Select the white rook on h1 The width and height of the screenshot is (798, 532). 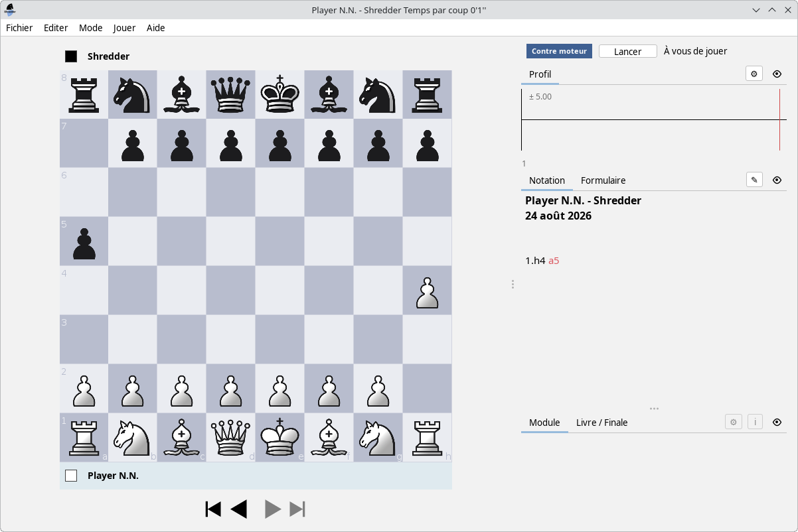pyautogui.click(x=427, y=438)
